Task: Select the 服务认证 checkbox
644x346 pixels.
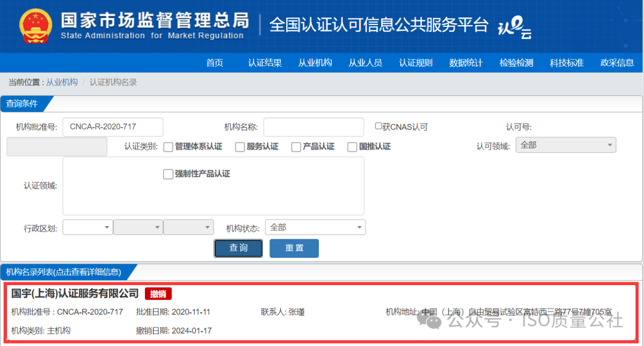Action: point(239,146)
